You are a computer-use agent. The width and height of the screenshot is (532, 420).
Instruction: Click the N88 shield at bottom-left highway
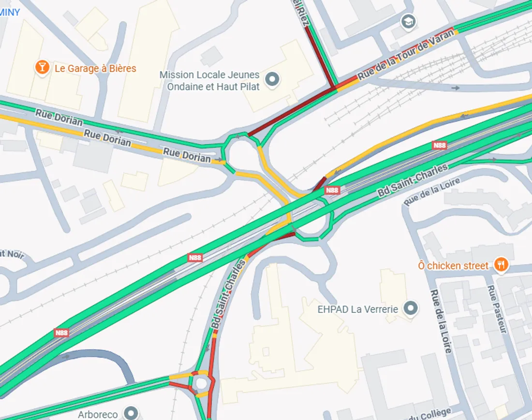coord(61,333)
